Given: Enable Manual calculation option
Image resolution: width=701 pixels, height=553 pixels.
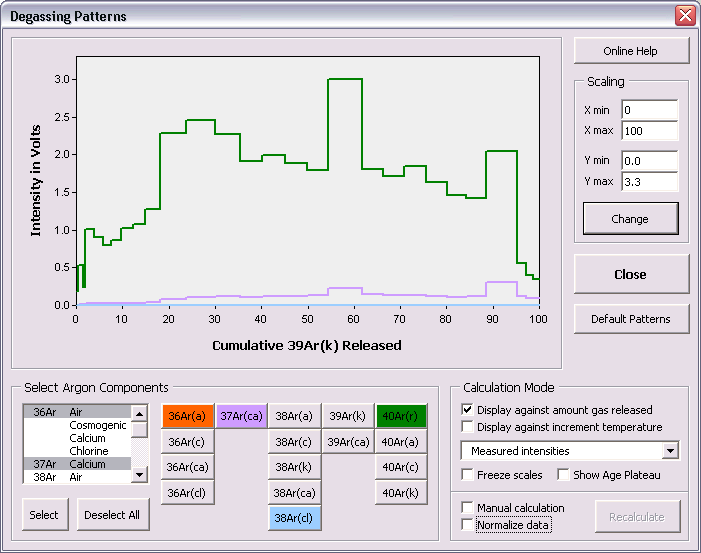Looking at the screenshot, I should [x=468, y=508].
